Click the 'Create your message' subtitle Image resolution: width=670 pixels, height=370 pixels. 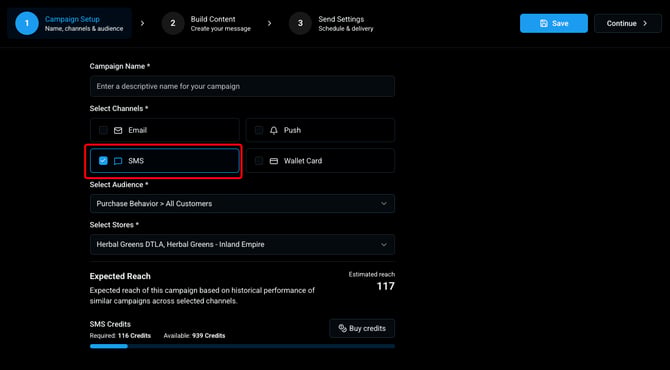pyautogui.click(x=220, y=29)
